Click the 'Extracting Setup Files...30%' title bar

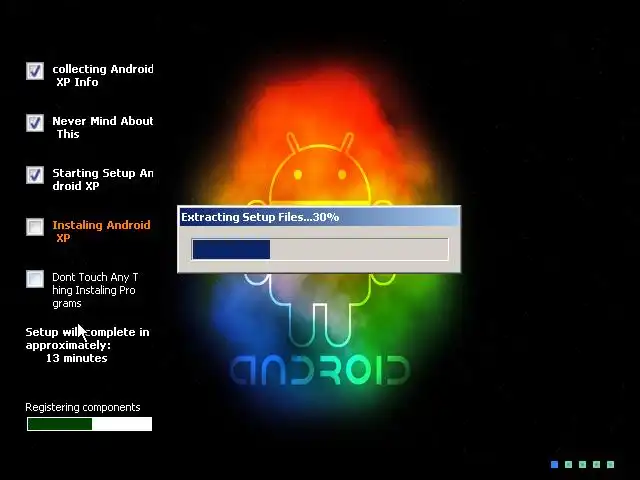click(x=320, y=217)
